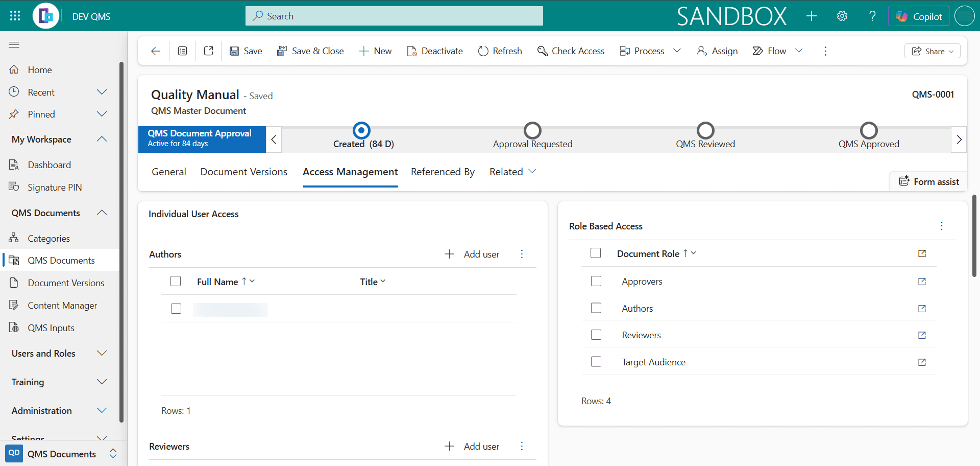Select the Access Management tab

pyautogui.click(x=350, y=172)
